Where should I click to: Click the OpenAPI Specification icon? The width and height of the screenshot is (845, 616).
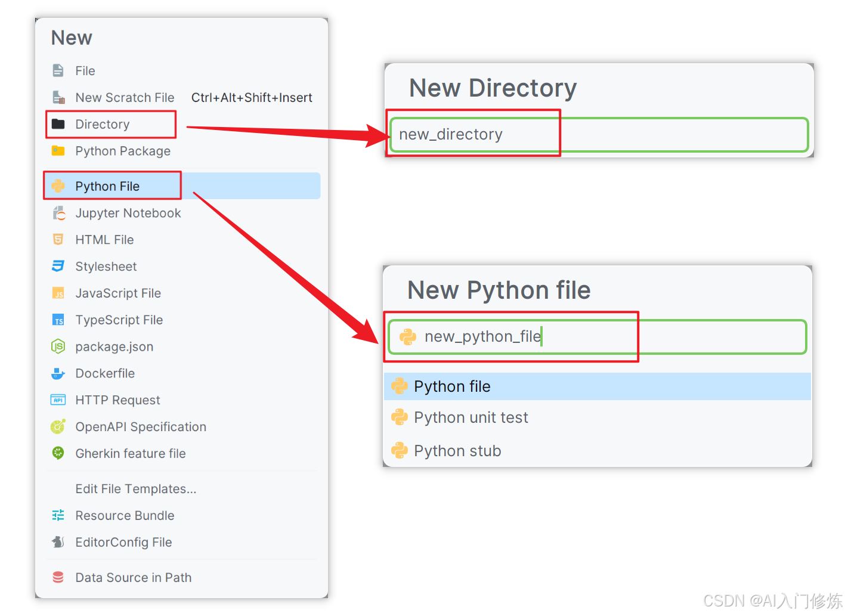click(58, 426)
